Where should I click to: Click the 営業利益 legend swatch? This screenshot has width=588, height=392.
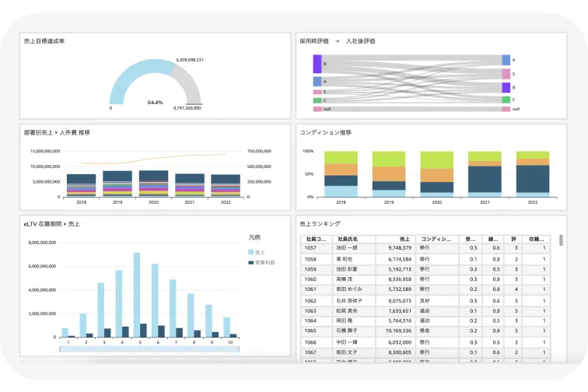click(251, 264)
